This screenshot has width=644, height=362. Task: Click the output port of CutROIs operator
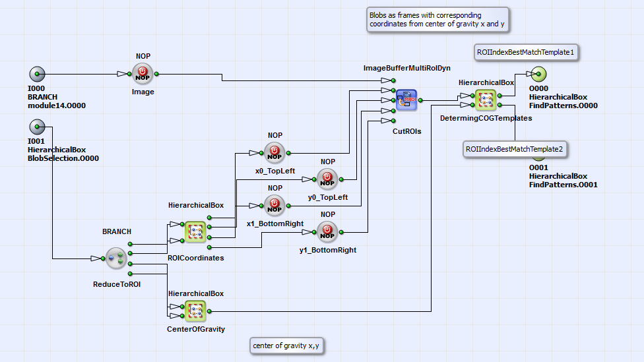coord(420,100)
